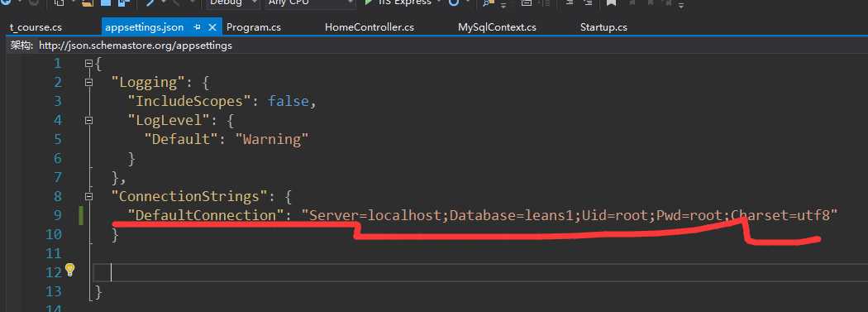Close the appsettings.json tab

click(x=212, y=27)
